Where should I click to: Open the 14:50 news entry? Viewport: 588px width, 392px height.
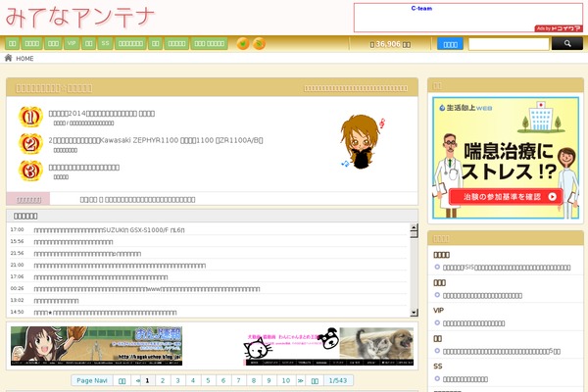click(x=105, y=313)
